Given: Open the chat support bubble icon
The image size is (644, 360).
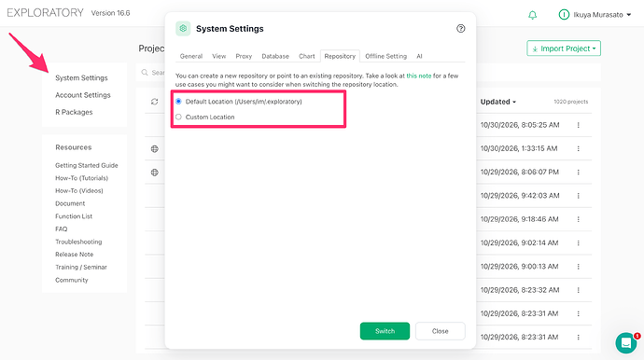Looking at the screenshot, I should tap(626, 342).
